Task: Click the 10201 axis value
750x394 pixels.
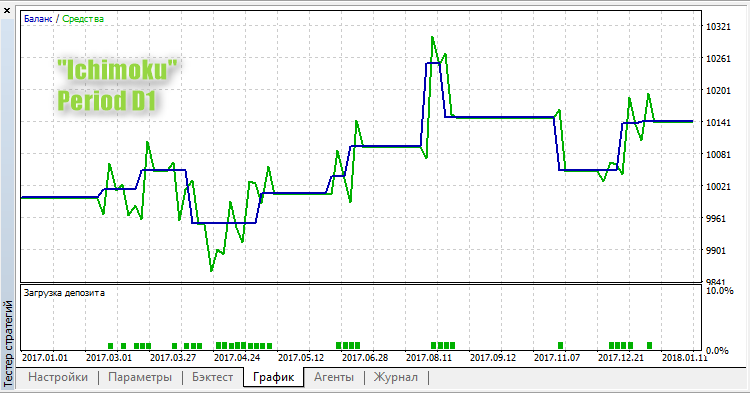Action: pos(718,91)
